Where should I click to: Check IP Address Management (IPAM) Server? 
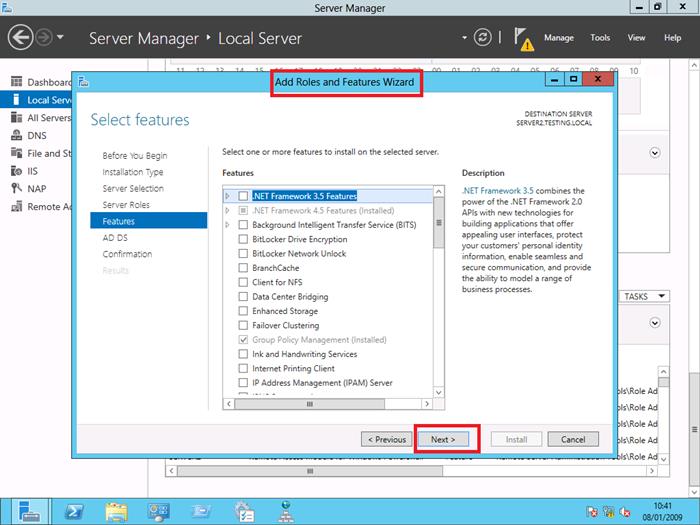tap(243, 383)
